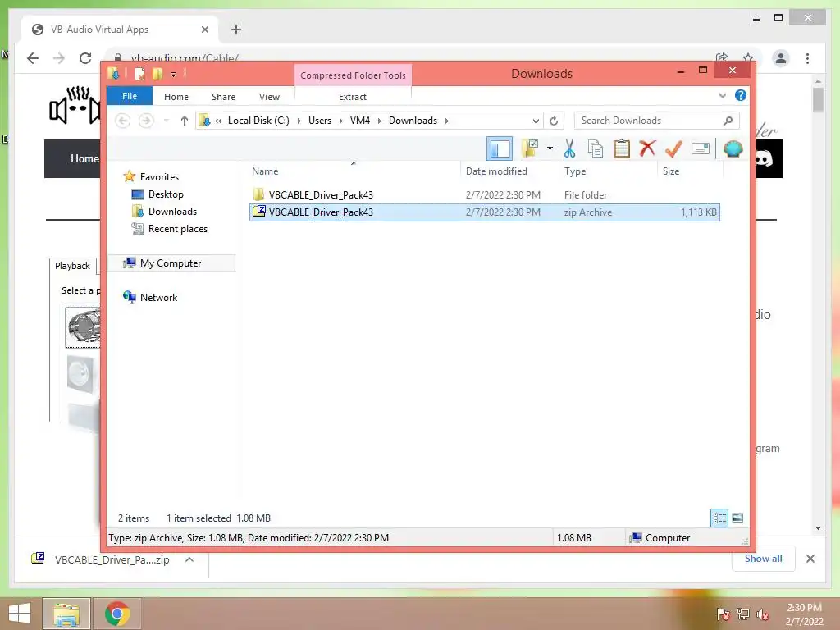The width and height of the screenshot is (840, 630).
Task: Open Recent places in navigation pane
Action: tap(177, 229)
